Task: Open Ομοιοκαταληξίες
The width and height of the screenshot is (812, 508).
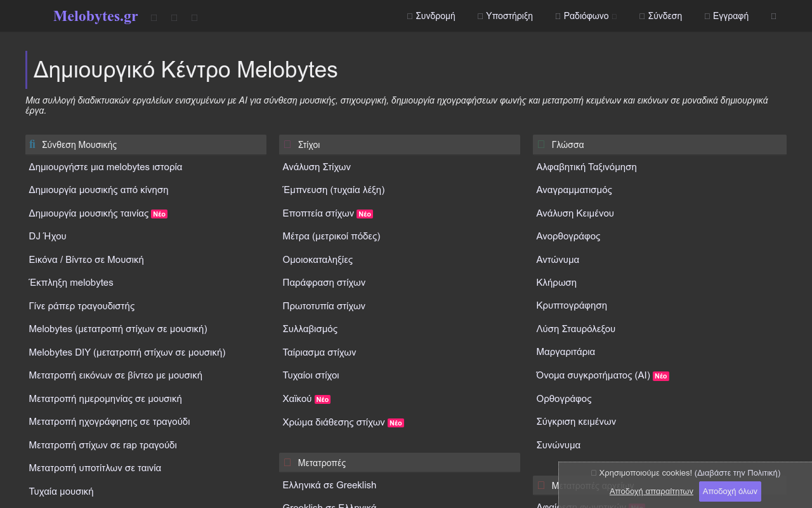Action: [x=318, y=260]
